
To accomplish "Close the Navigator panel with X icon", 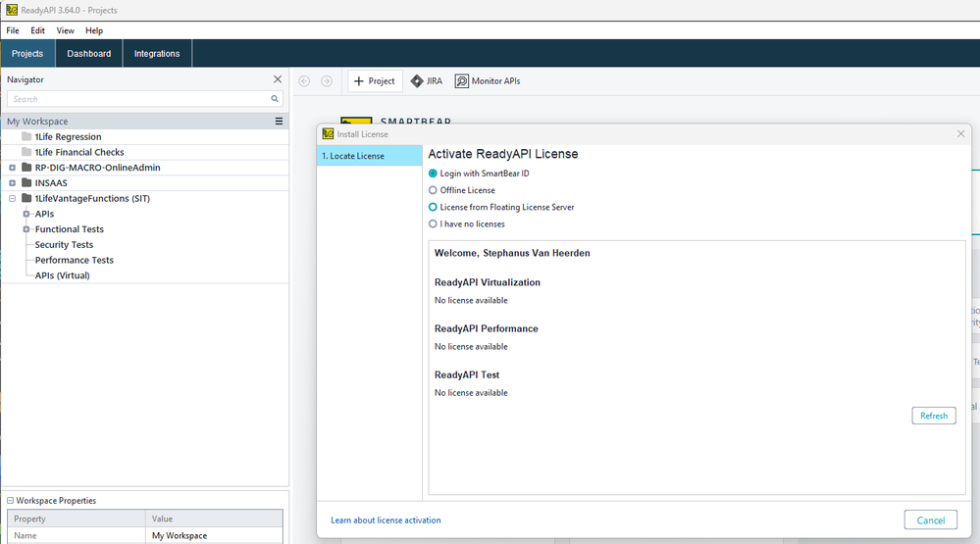I will [277, 79].
